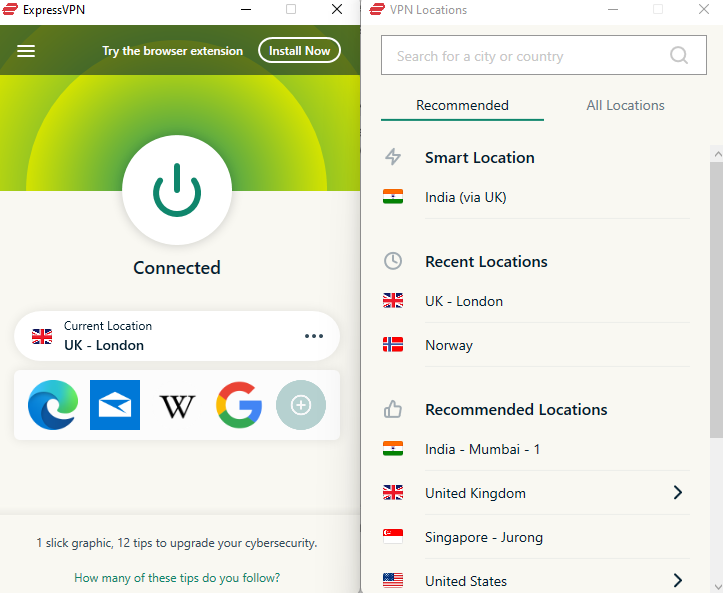723x593 pixels.
Task: Launch the Google shortcut icon
Action: click(x=239, y=405)
